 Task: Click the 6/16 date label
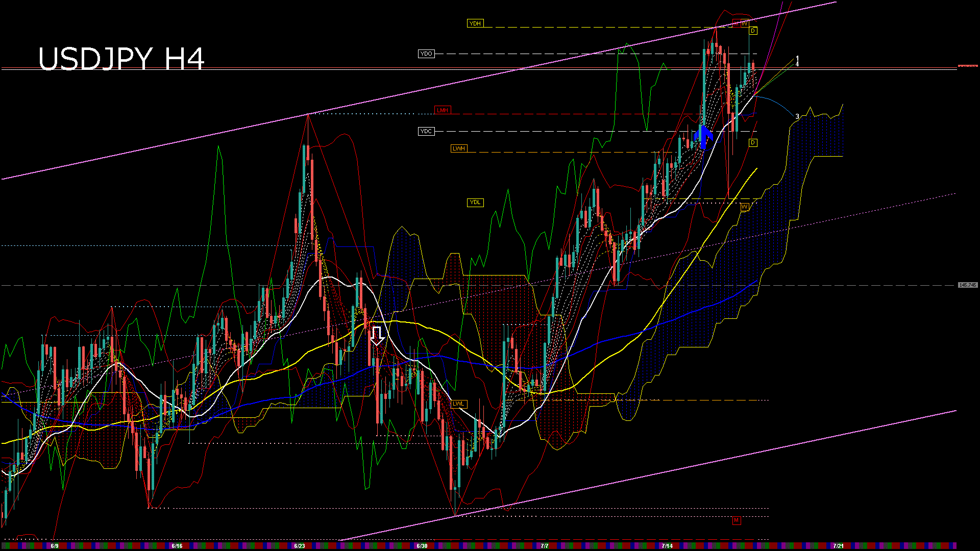point(177,546)
